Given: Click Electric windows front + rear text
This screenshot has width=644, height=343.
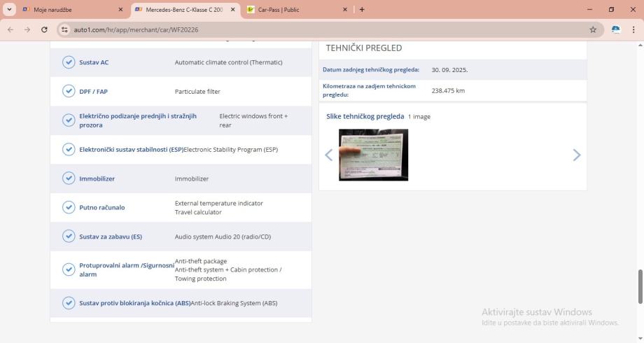Looking at the screenshot, I should pyautogui.click(x=253, y=120).
